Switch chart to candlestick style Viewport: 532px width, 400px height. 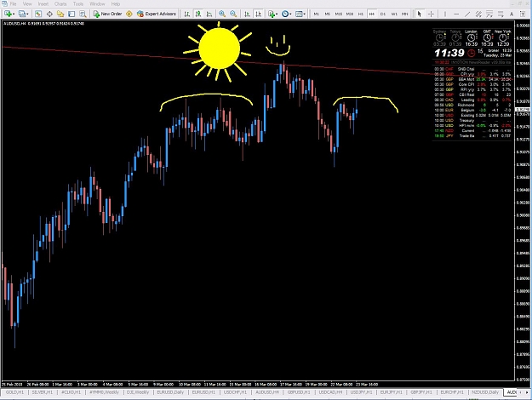(x=197, y=14)
